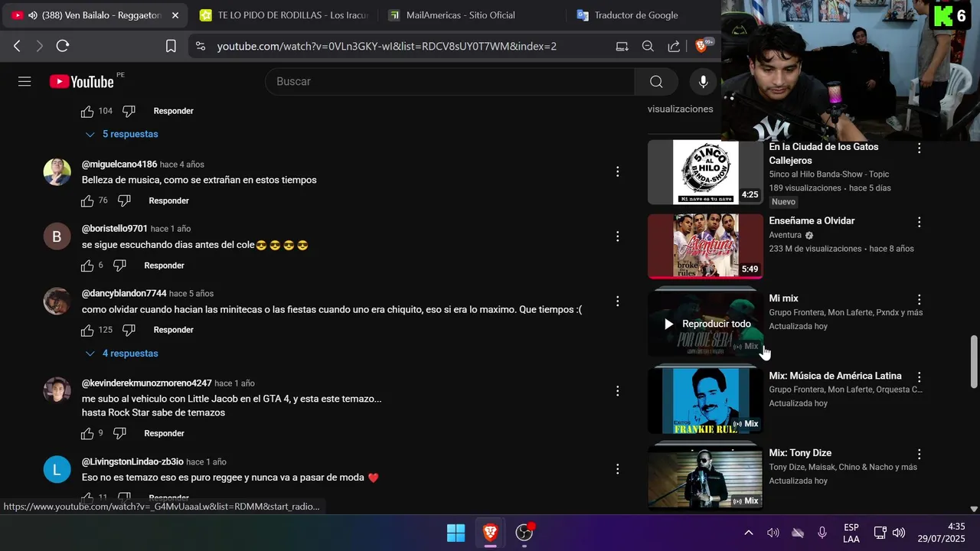Open the YouTube hamburger guide menu
980x551 pixels.
[24, 81]
